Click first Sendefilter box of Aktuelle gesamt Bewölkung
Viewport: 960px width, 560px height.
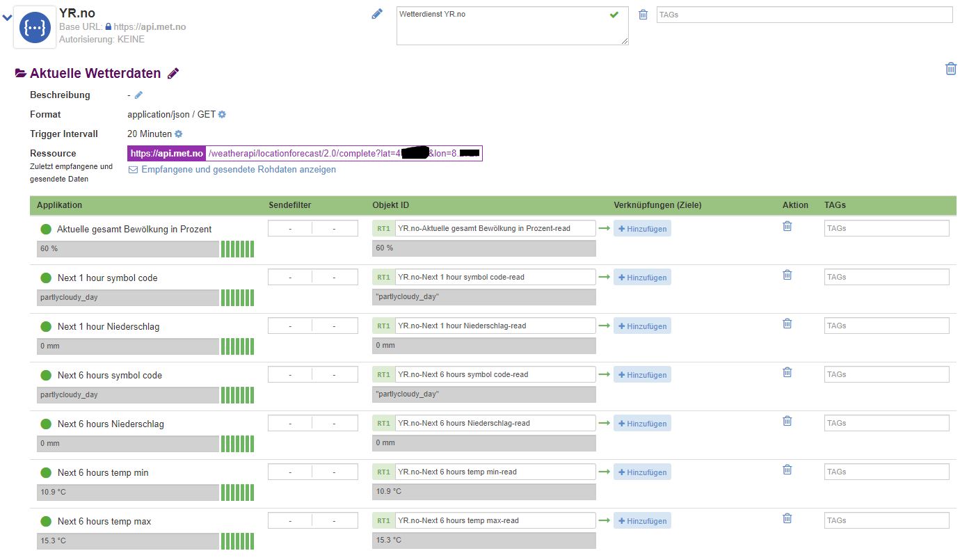click(290, 228)
